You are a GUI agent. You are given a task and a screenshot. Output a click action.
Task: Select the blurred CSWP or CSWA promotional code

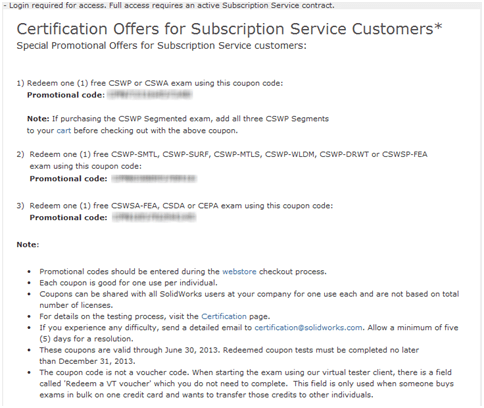pos(150,95)
